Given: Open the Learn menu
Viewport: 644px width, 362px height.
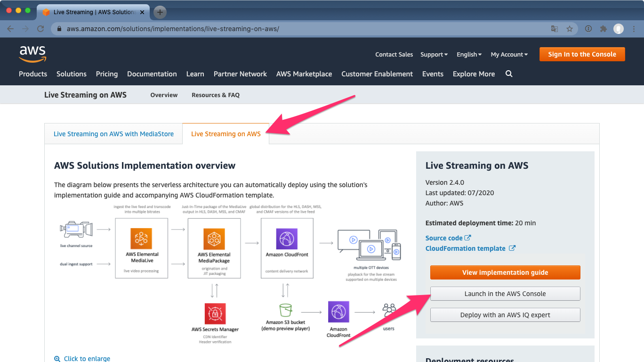Looking at the screenshot, I should pyautogui.click(x=195, y=74).
